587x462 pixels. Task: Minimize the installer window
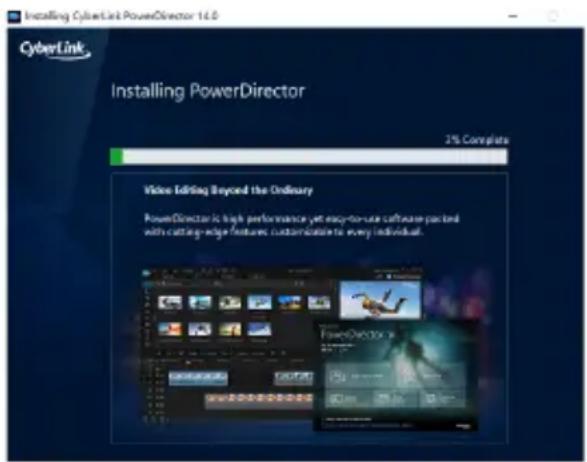tap(513, 16)
